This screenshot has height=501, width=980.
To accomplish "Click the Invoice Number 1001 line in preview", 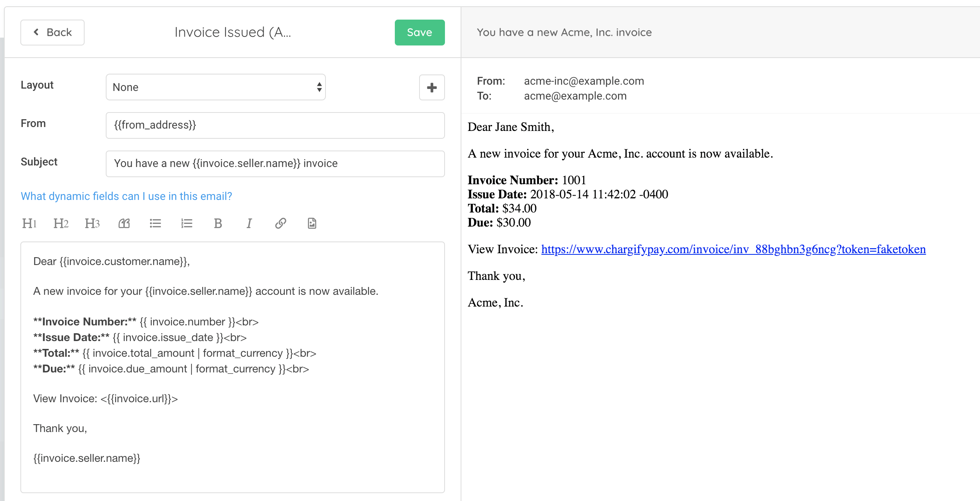I will point(527,180).
